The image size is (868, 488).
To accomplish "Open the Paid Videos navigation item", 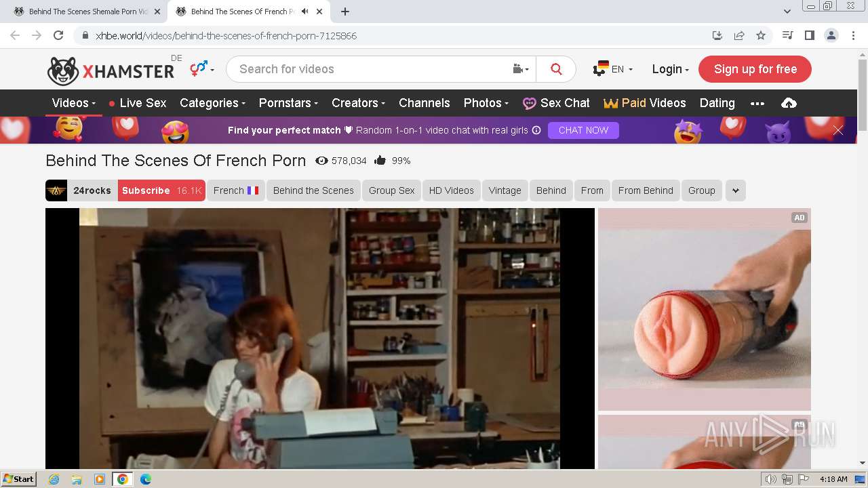I will pos(645,103).
